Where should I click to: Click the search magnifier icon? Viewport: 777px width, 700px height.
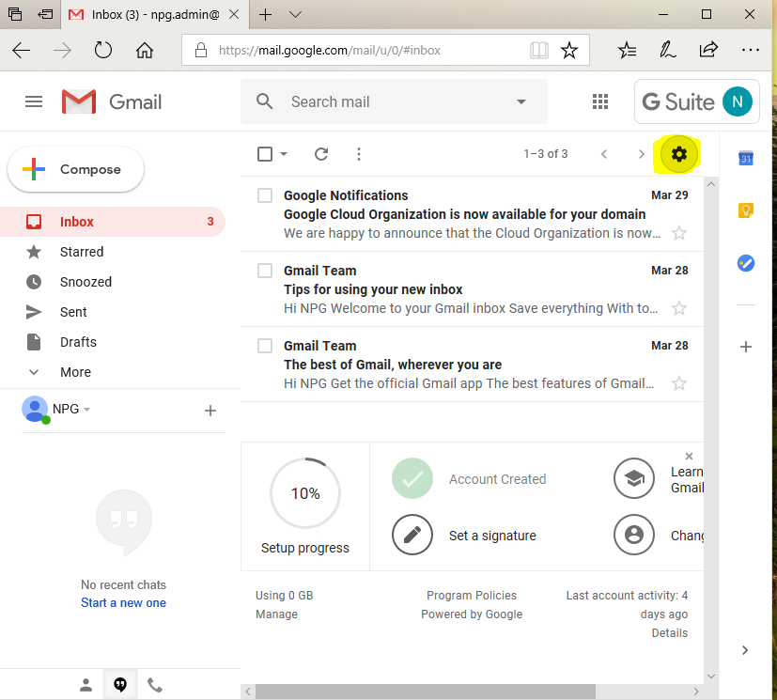click(x=264, y=101)
